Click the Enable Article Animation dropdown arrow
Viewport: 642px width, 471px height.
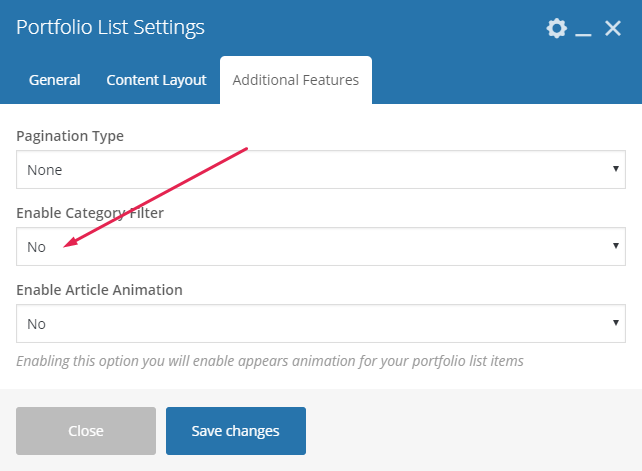[x=616, y=323]
